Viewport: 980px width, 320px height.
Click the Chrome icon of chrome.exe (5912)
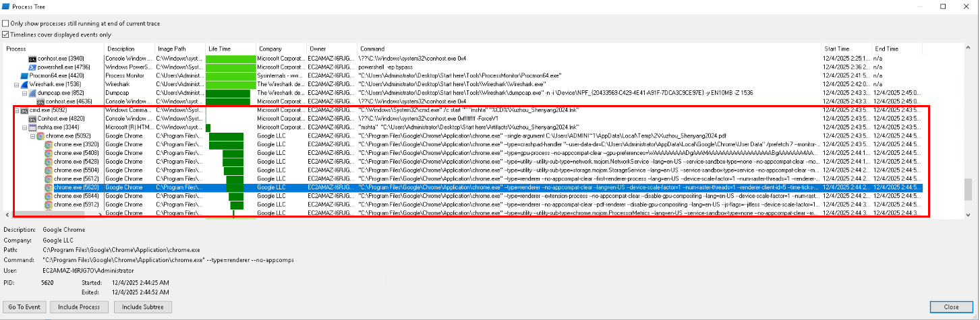pyautogui.click(x=49, y=204)
